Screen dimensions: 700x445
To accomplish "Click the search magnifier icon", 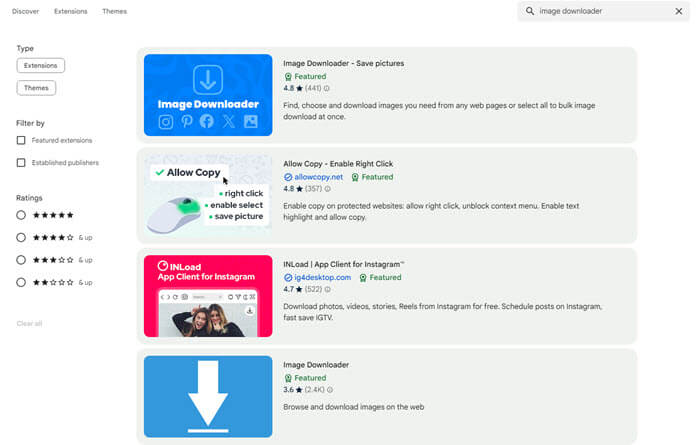I will coord(529,11).
